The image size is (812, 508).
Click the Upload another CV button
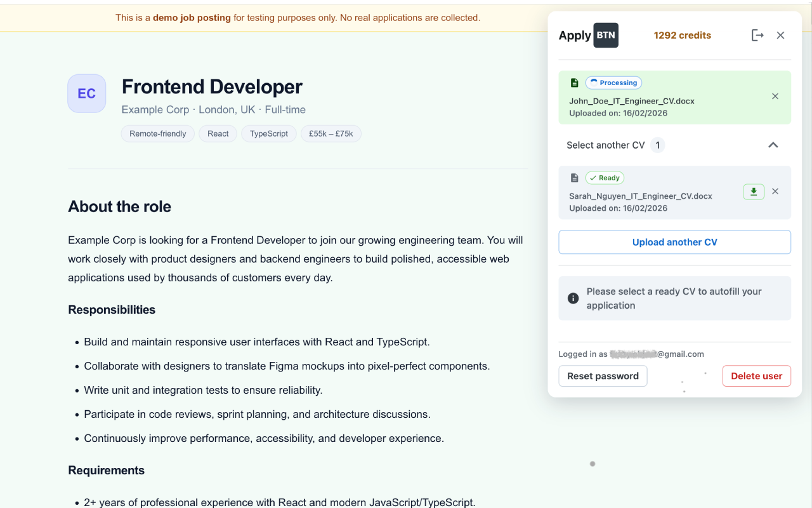tap(674, 242)
